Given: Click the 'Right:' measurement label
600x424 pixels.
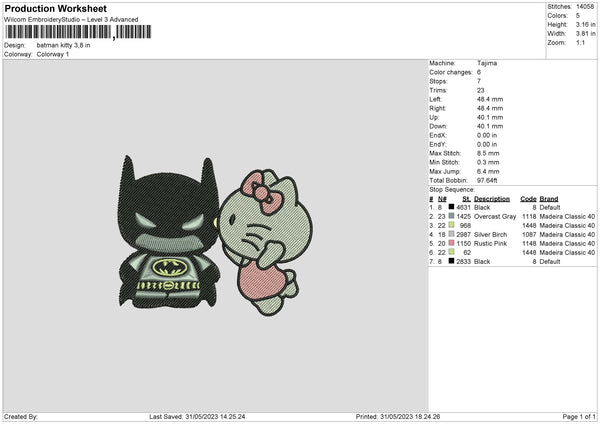Looking at the screenshot, I should coord(437,108).
